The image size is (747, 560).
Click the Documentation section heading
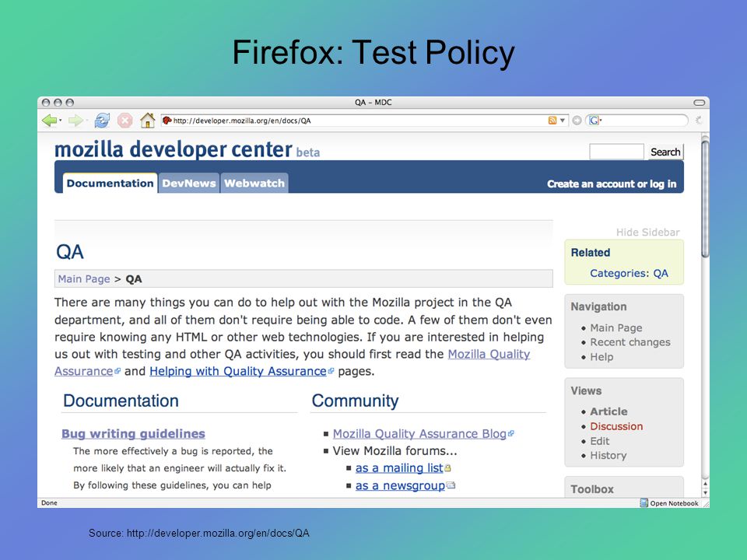(x=121, y=401)
